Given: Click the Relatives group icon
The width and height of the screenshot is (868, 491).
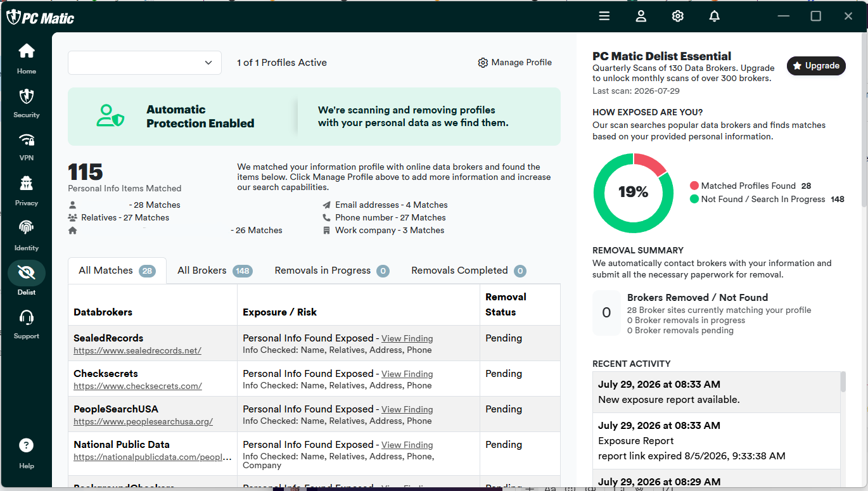Looking at the screenshot, I should pyautogui.click(x=73, y=218).
